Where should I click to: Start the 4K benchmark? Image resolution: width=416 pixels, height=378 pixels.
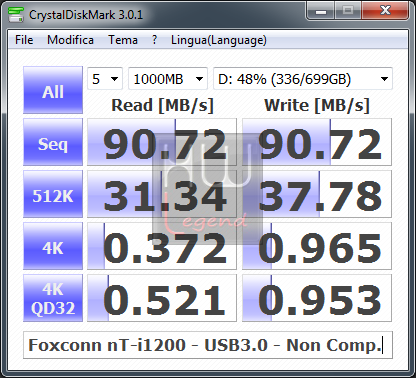53,246
